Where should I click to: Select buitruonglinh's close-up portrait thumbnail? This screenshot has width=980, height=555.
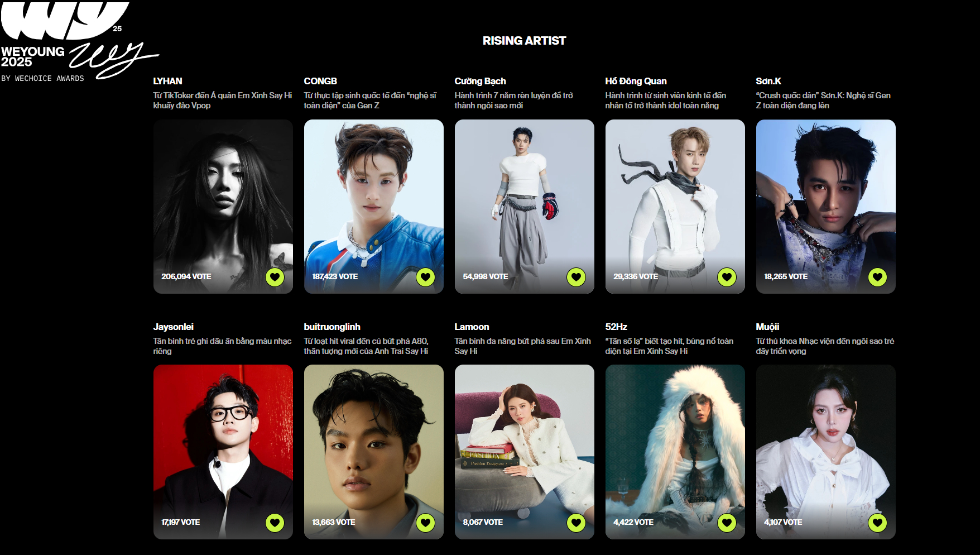pos(374,452)
